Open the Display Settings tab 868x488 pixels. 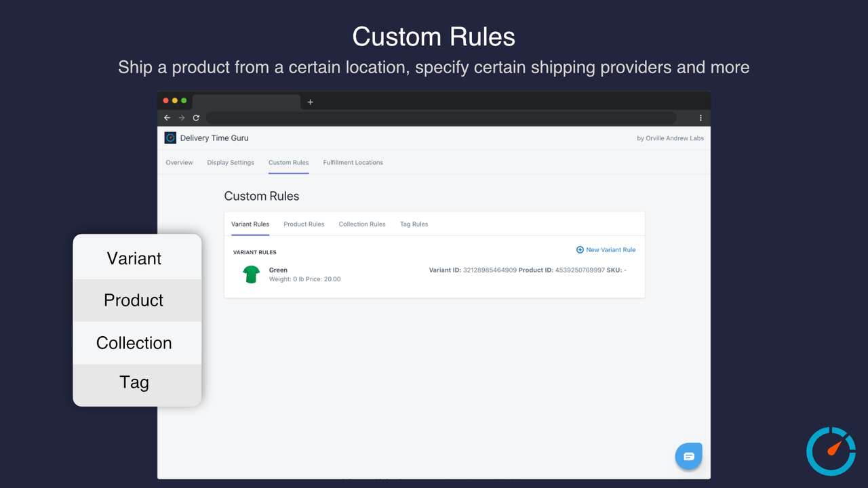click(231, 163)
